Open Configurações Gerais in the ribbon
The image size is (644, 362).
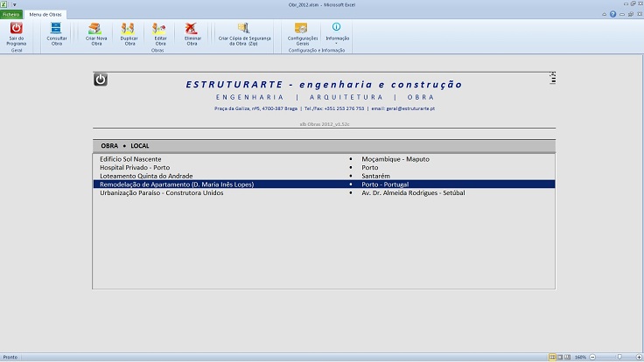click(301, 33)
